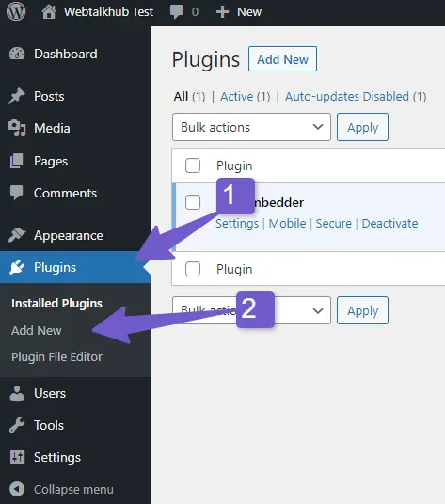445x504 pixels.
Task: Open comments bubble in admin bar
Action: tap(176, 12)
